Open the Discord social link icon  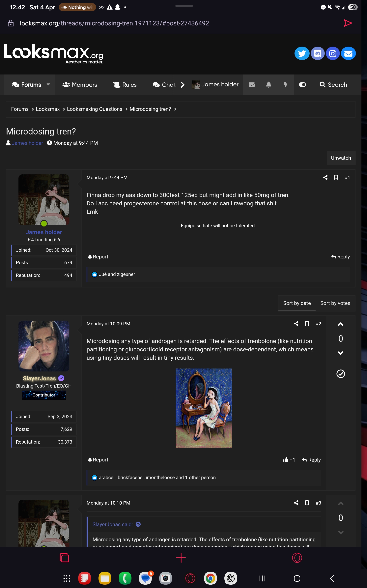(x=318, y=53)
